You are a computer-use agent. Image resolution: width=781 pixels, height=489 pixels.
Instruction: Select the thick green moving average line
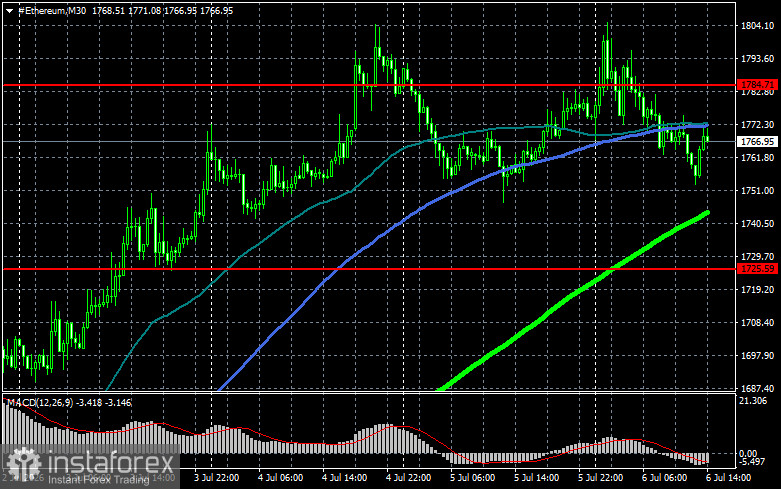point(573,294)
